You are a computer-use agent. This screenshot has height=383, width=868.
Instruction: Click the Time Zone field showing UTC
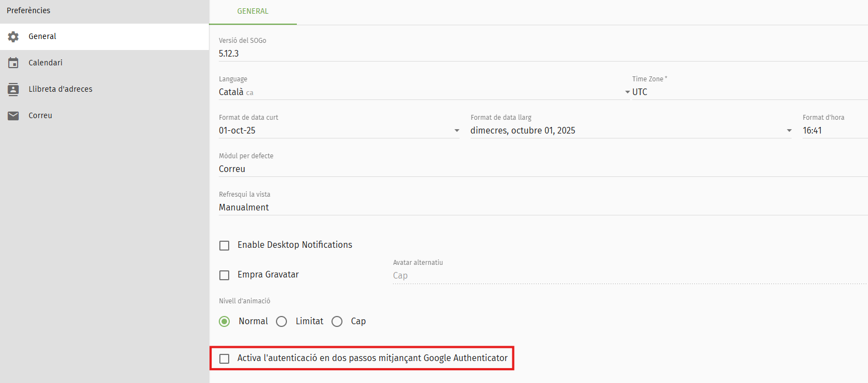pyautogui.click(x=748, y=92)
